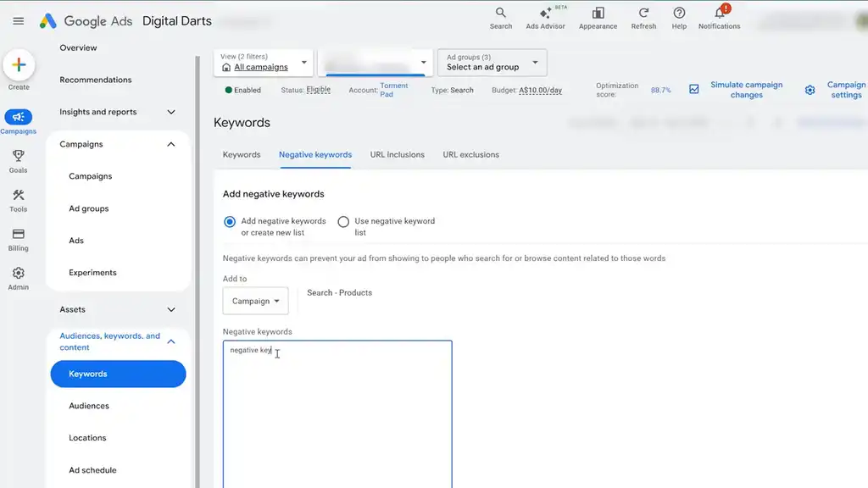Switch to URL inclusions tab
This screenshot has width=868, height=488.
(x=397, y=155)
